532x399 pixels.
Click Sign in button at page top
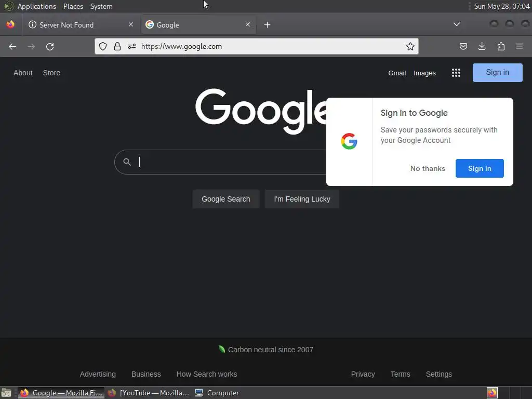pyautogui.click(x=497, y=73)
